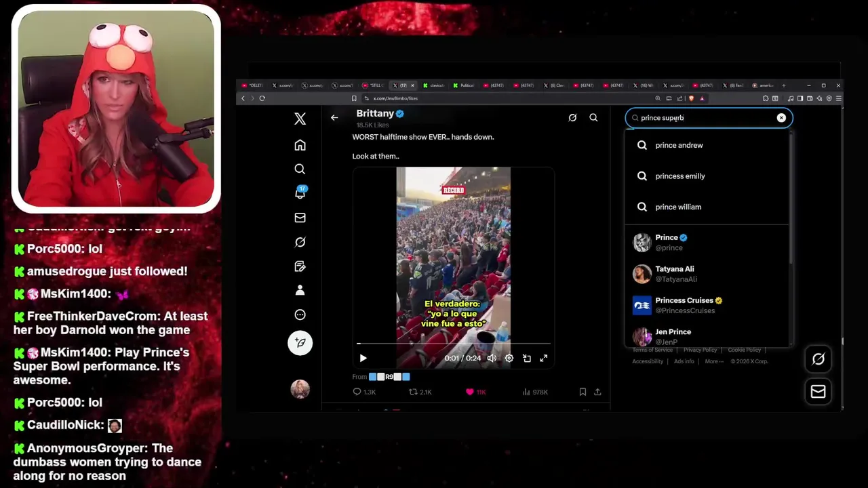
Task: Switch to the 'STILL' YouTube tab
Action: 374,85
